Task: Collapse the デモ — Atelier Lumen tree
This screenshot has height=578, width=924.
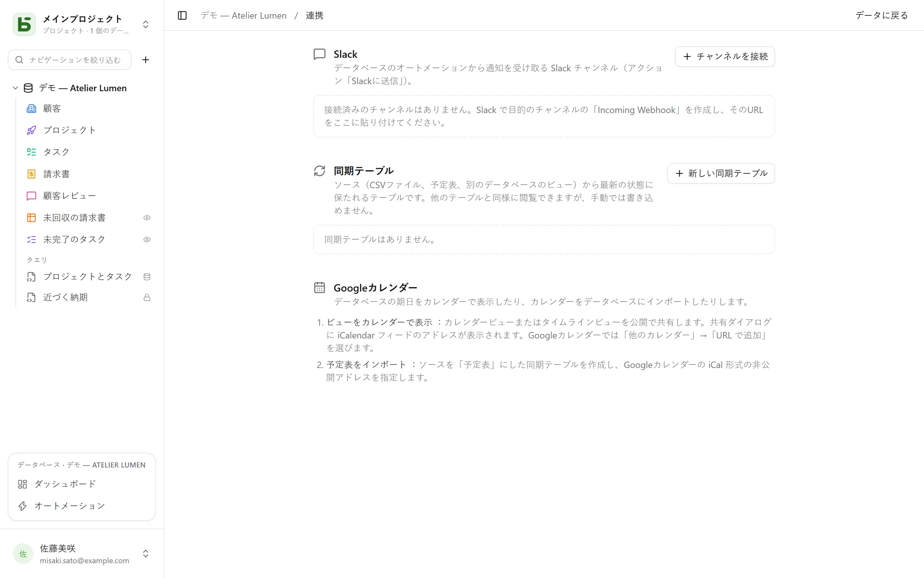Action: (15, 88)
